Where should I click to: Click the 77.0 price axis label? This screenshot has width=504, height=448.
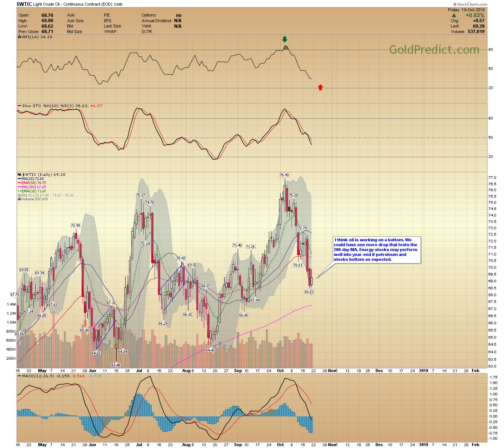(492, 178)
